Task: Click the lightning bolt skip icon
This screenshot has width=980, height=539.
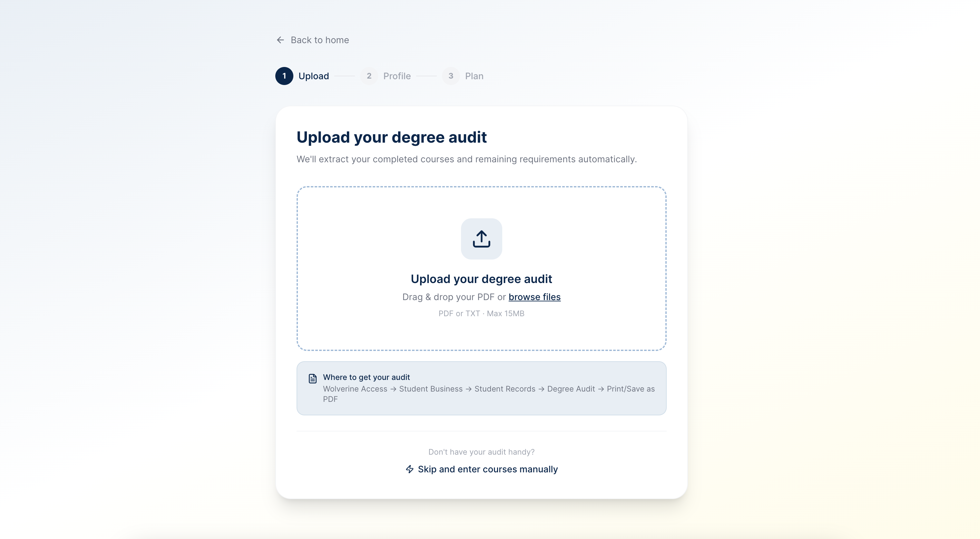Action: [x=409, y=469]
